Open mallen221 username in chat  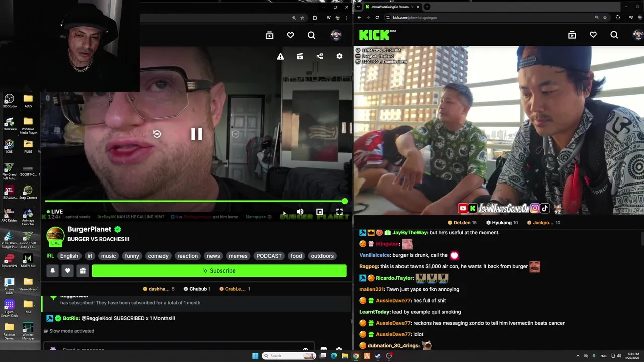point(372,289)
